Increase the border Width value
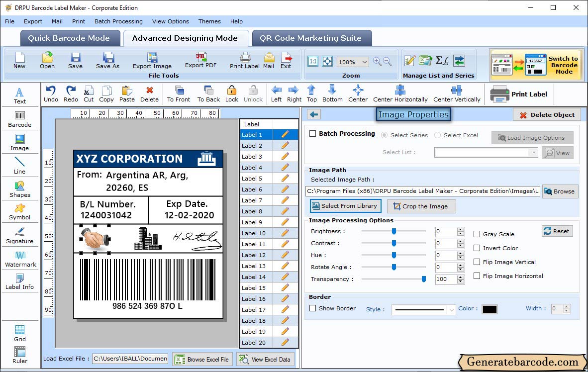Screen dimensions: 588x372 (x=567, y=307)
